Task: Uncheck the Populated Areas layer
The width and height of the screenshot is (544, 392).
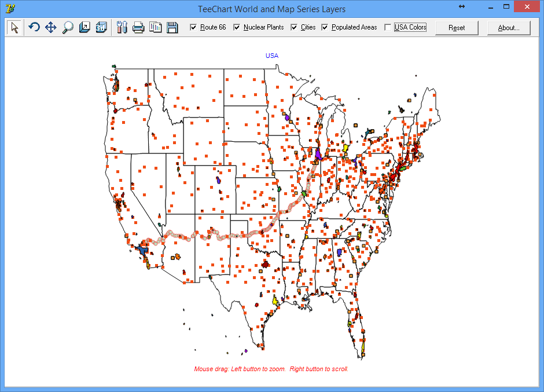Action: pos(325,27)
